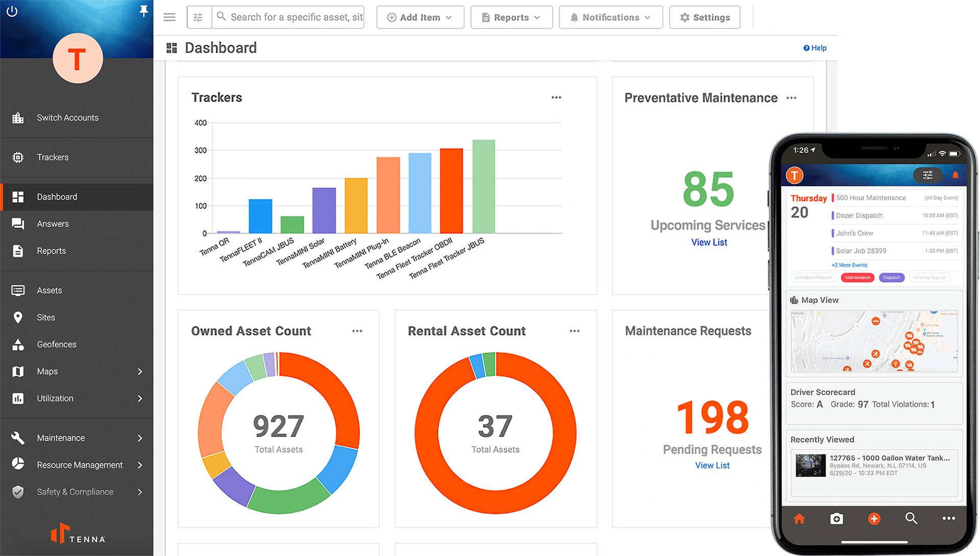
Task: Tap the phone orange plus icon
Action: (874, 519)
